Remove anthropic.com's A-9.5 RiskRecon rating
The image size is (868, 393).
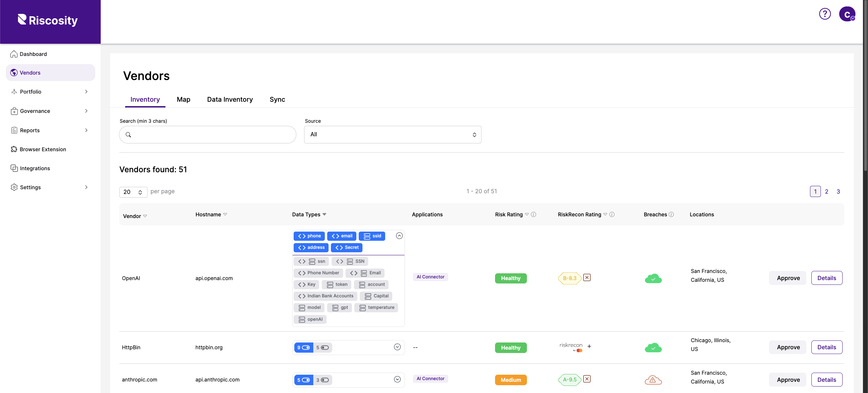pyautogui.click(x=587, y=379)
